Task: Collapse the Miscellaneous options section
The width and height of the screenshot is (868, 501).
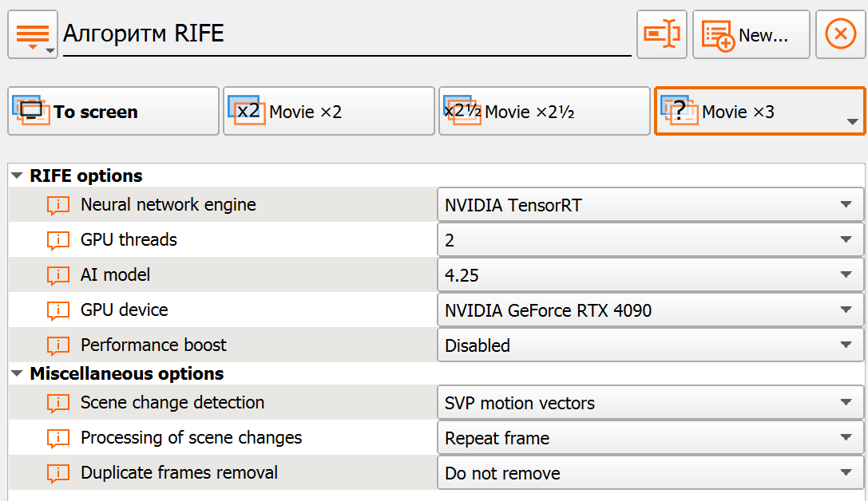Action: click(18, 374)
